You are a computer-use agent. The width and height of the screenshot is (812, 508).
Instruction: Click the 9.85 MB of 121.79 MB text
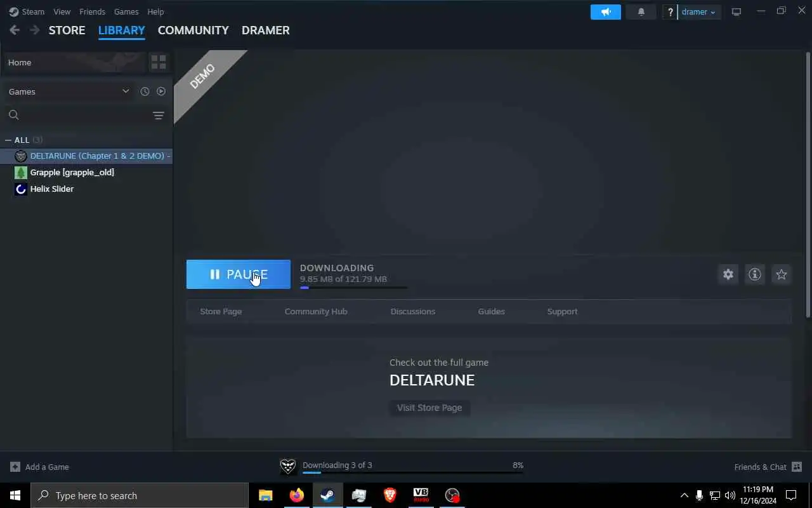coord(343,279)
